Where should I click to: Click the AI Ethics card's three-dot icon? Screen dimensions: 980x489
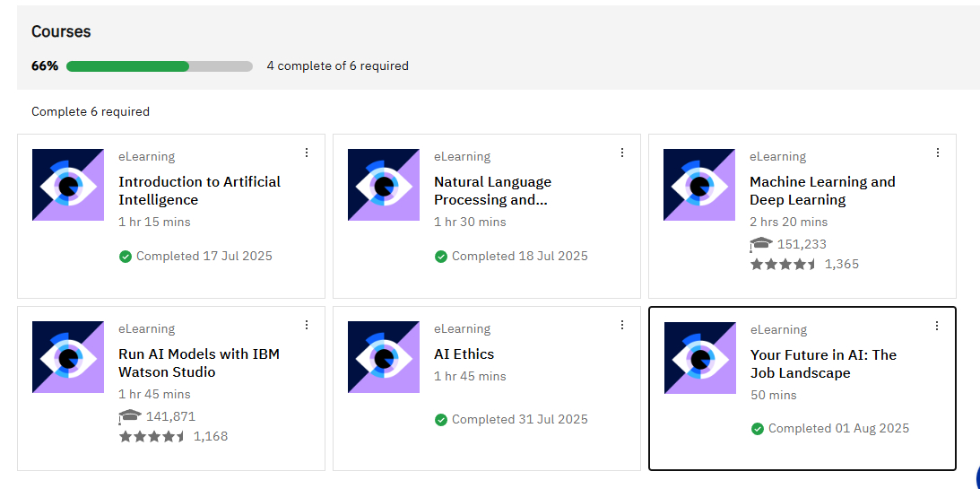622,325
